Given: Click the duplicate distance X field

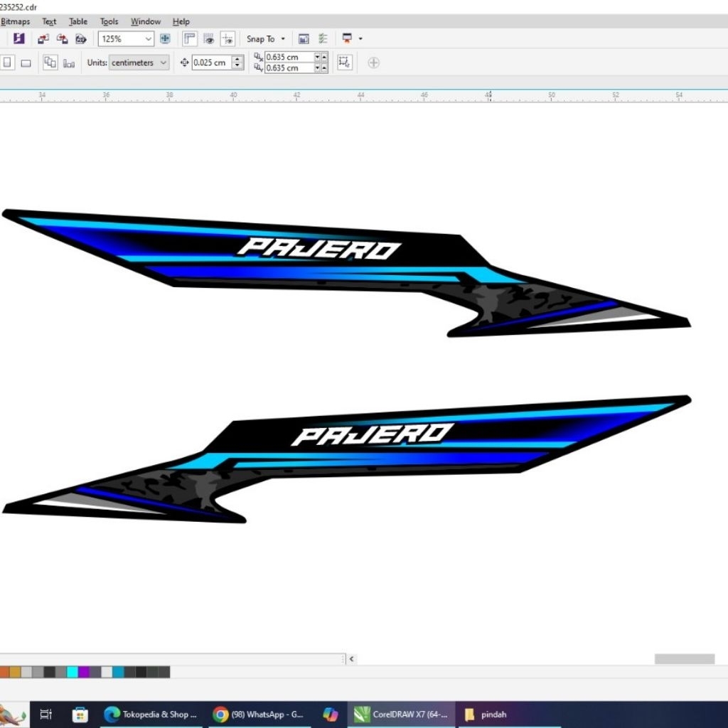Looking at the screenshot, I should point(289,57).
